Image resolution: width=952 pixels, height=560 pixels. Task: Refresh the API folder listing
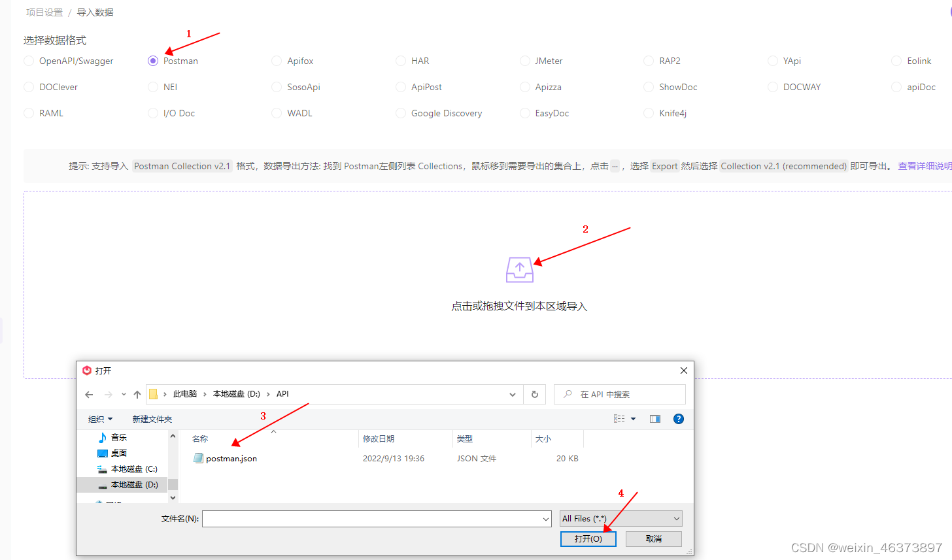point(535,395)
